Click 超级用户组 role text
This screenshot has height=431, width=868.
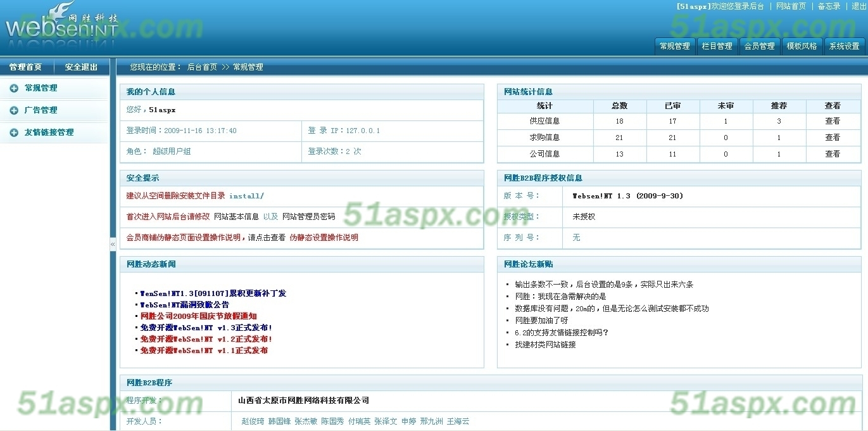pos(172,151)
